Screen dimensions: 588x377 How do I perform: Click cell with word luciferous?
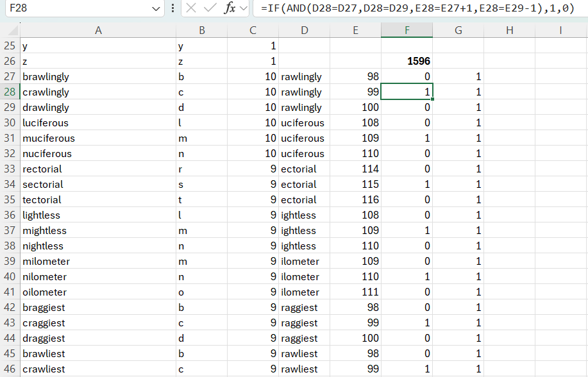[98, 122]
